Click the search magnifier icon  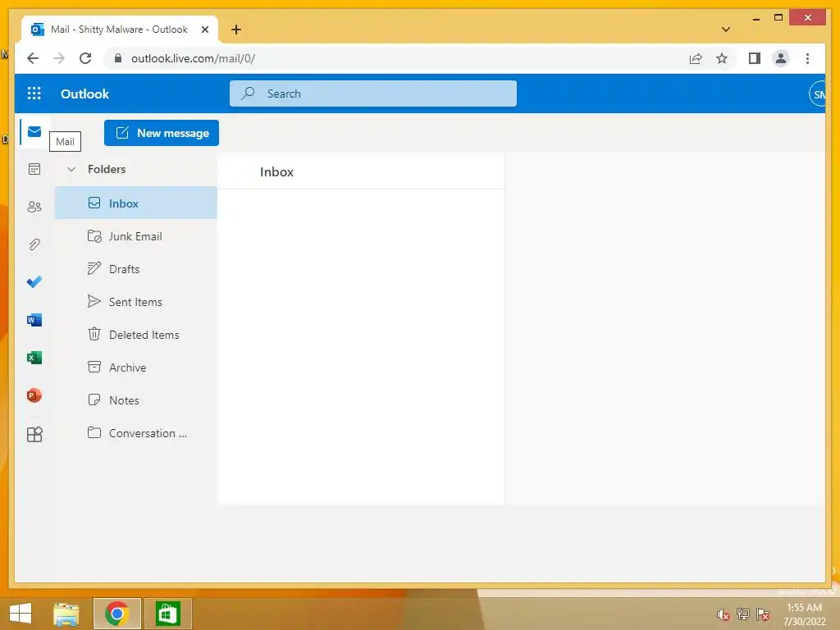coord(248,94)
